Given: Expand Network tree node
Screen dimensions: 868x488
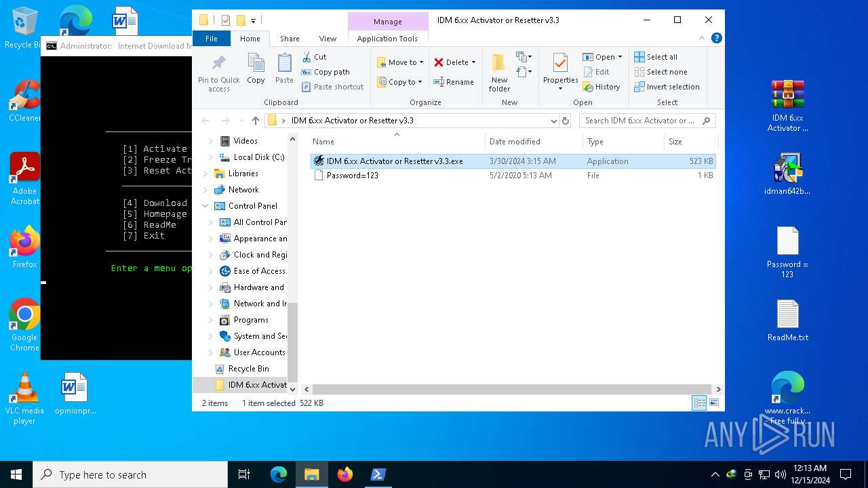Looking at the screenshot, I should point(205,190).
